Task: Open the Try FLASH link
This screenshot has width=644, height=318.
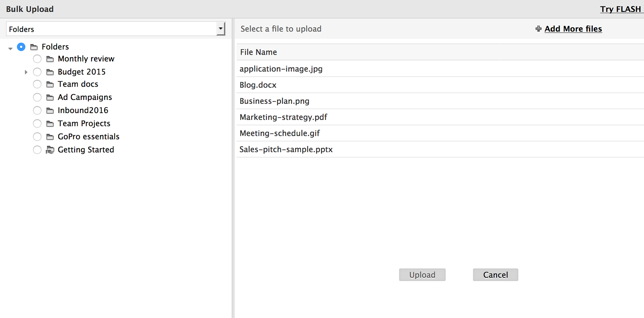Action: (620, 9)
